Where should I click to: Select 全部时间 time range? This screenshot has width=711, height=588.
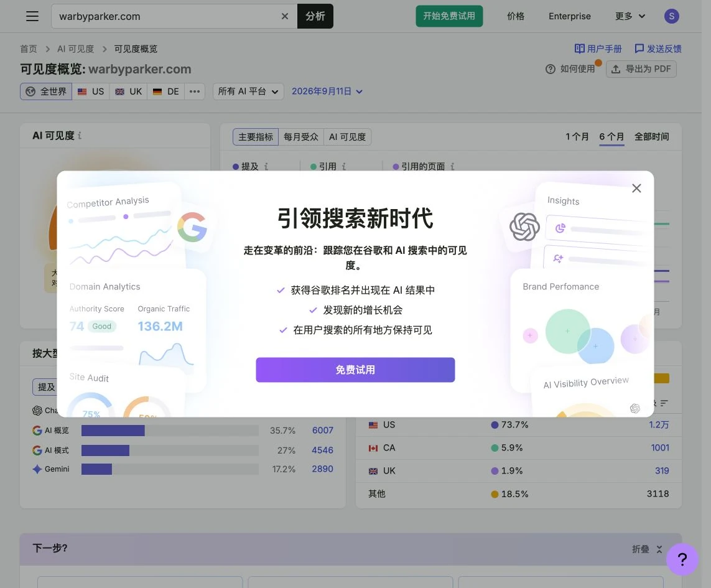coord(652,136)
